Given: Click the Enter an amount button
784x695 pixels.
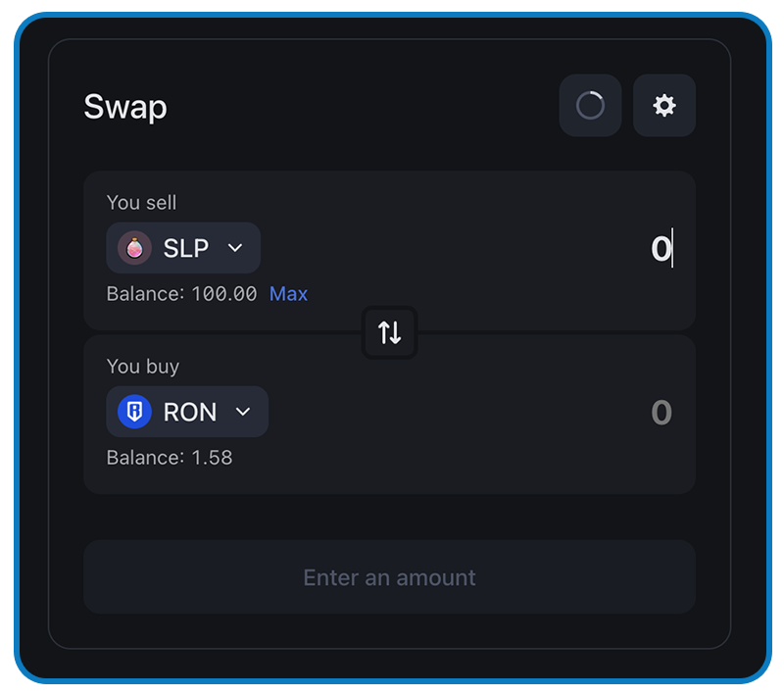Looking at the screenshot, I should (x=389, y=577).
